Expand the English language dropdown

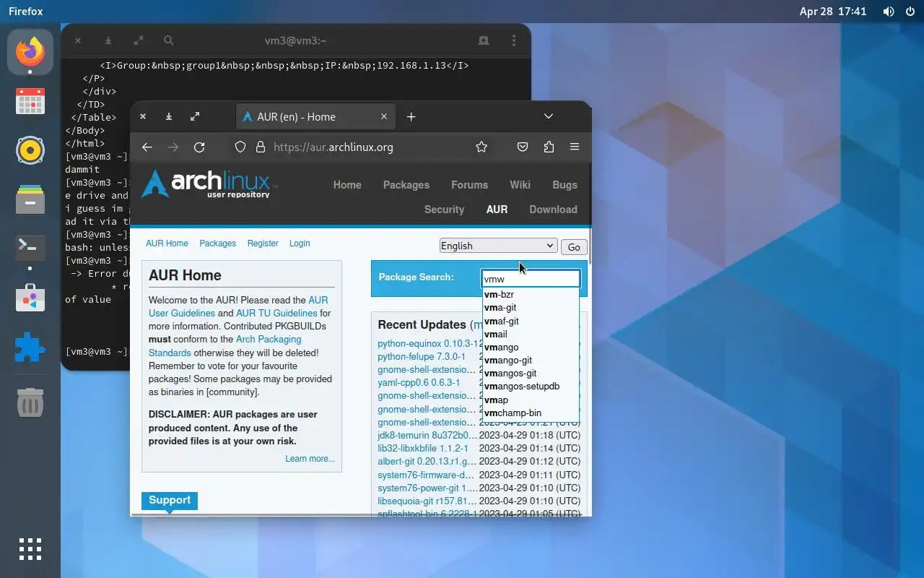pos(498,246)
